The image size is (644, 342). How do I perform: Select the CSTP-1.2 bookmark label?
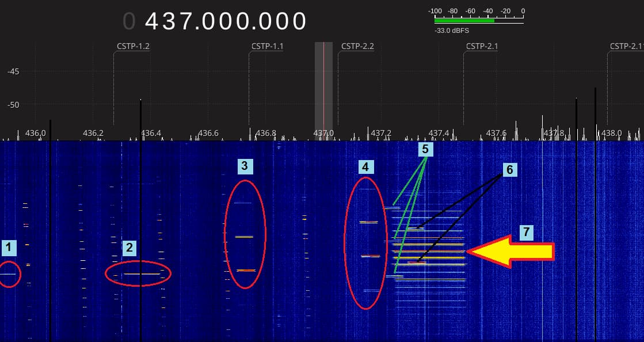tap(133, 46)
